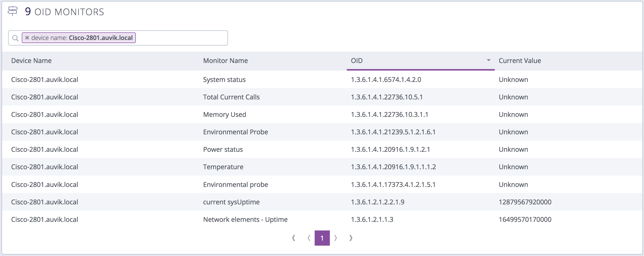Click OID 1.3.6.1.4.1.22736.10.3.1.1
Image resolution: width=644 pixels, height=256 pixels.
coord(390,115)
